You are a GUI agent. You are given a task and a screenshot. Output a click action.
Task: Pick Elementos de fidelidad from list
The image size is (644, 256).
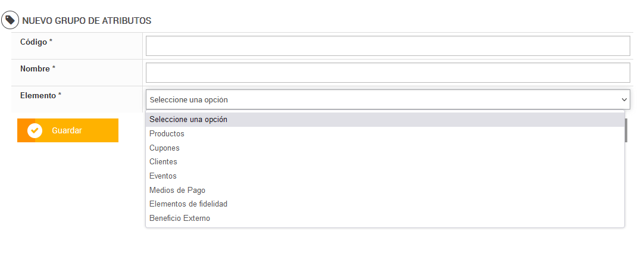click(x=188, y=204)
